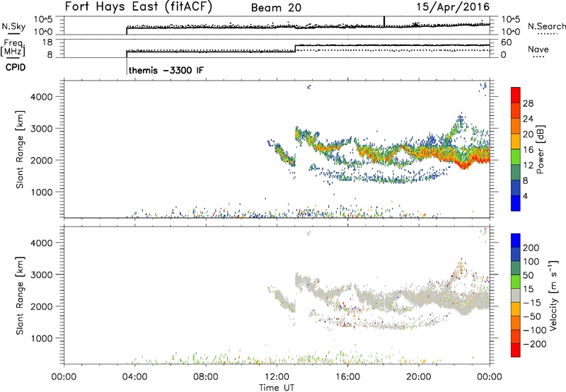Click the '60' Nave axis tick label

[507, 42]
